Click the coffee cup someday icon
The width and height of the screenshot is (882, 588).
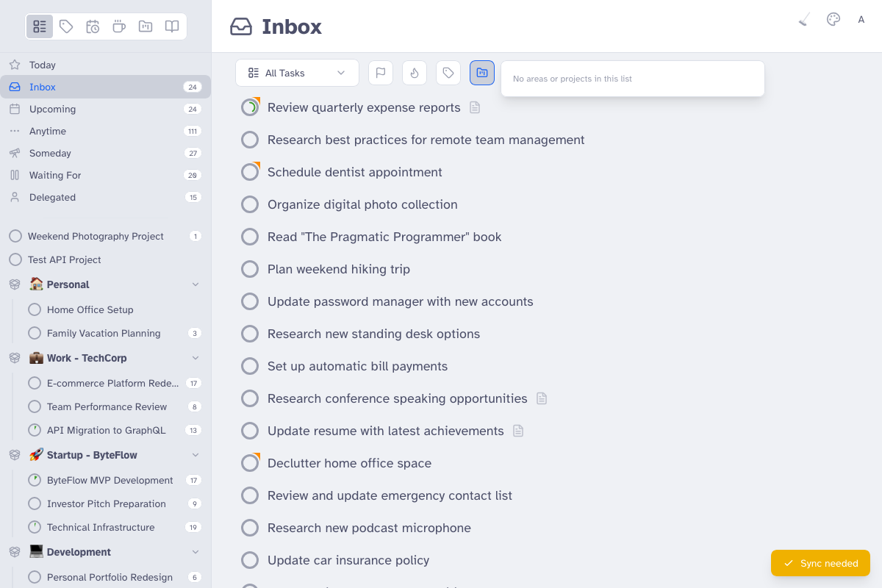click(x=118, y=26)
